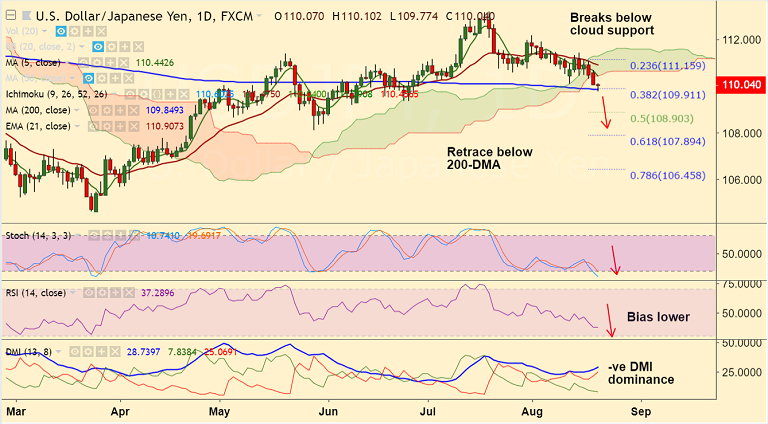The image size is (768, 424).
Task: Select the 0.382(109.911) Fibonacci level label
Action: point(668,95)
